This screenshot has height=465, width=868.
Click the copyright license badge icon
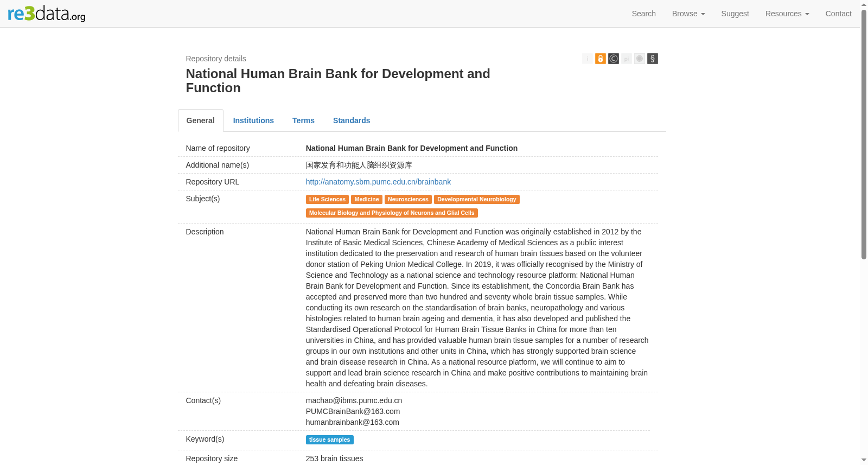pos(614,59)
